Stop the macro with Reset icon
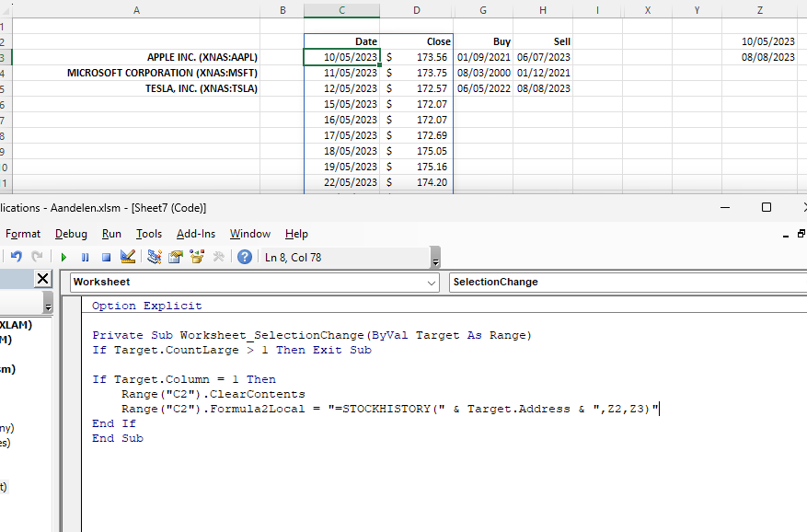 [106, 257]
